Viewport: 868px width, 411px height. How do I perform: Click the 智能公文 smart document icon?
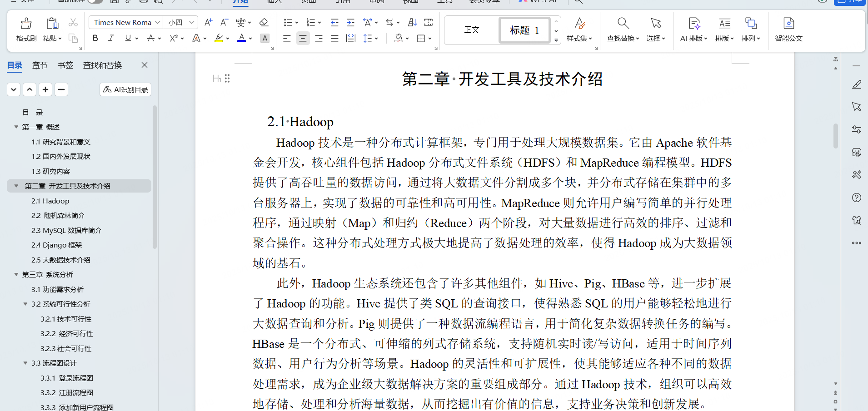pos(788,29)
